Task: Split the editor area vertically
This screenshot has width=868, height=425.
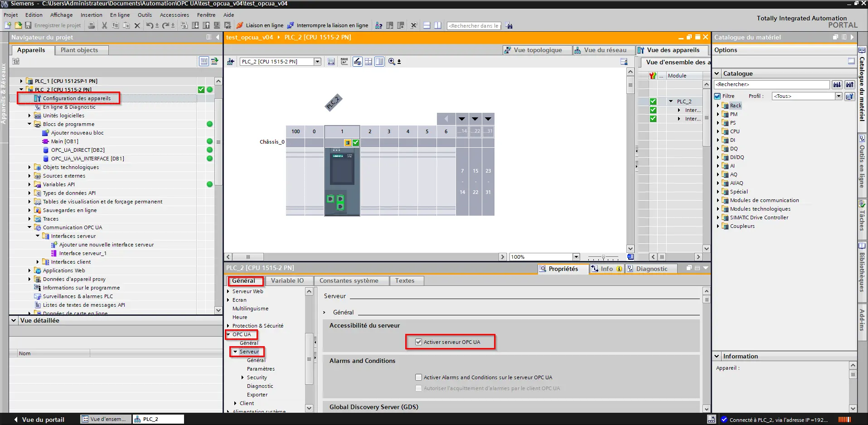Action: click(x=437, y=25)
